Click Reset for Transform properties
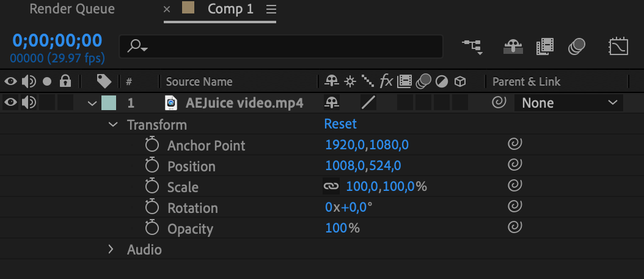Viewport: 644px width, 279px height. [x=340, y=124]
